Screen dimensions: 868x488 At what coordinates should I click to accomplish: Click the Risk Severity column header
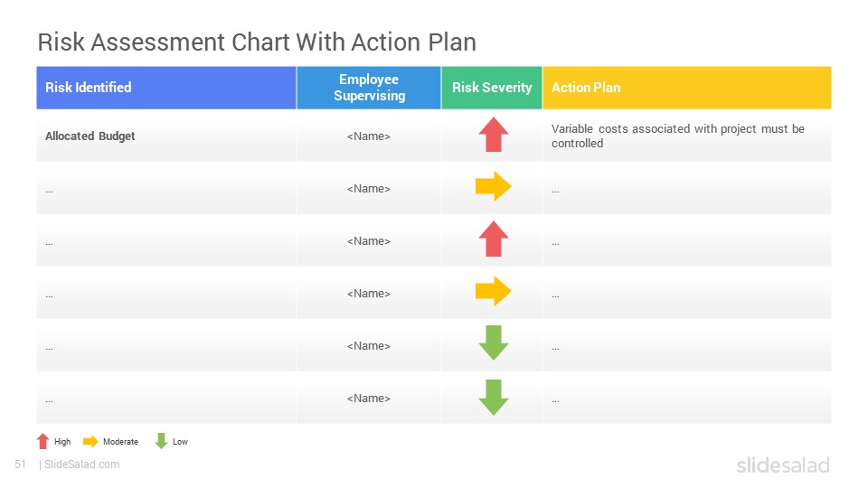point(492,88)
